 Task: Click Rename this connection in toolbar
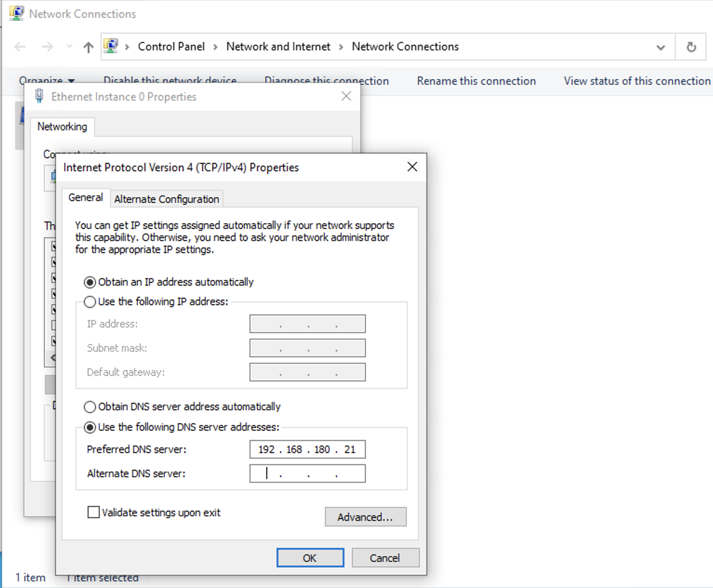pos(476,81)
